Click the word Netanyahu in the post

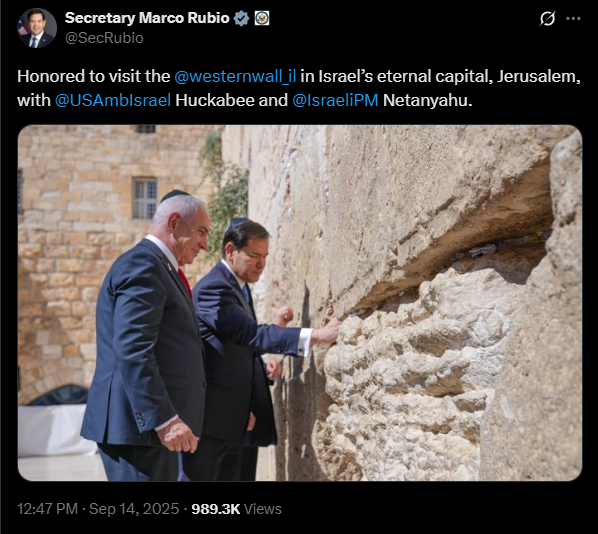(x=427, y=100)
